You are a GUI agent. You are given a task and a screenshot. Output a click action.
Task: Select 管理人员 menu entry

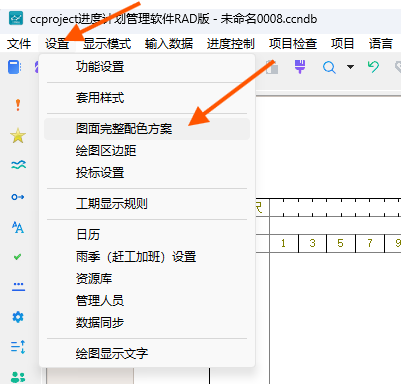[x=147, y=301]
